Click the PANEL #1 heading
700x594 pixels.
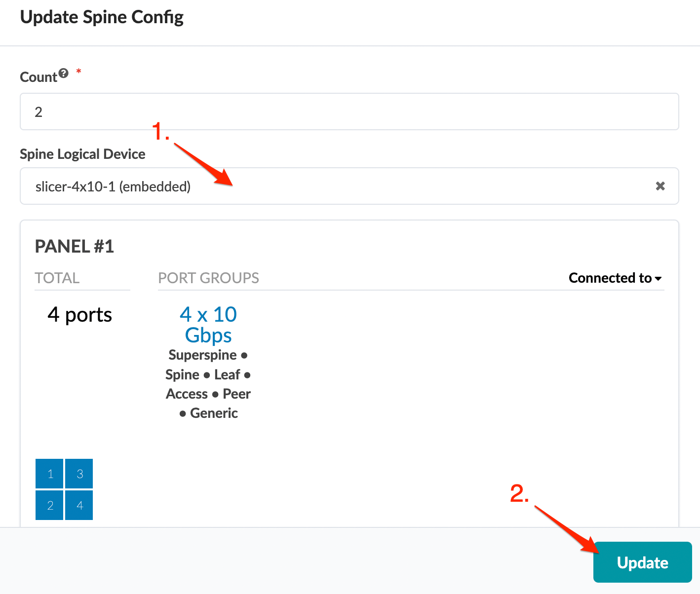[x=75, y=246]
